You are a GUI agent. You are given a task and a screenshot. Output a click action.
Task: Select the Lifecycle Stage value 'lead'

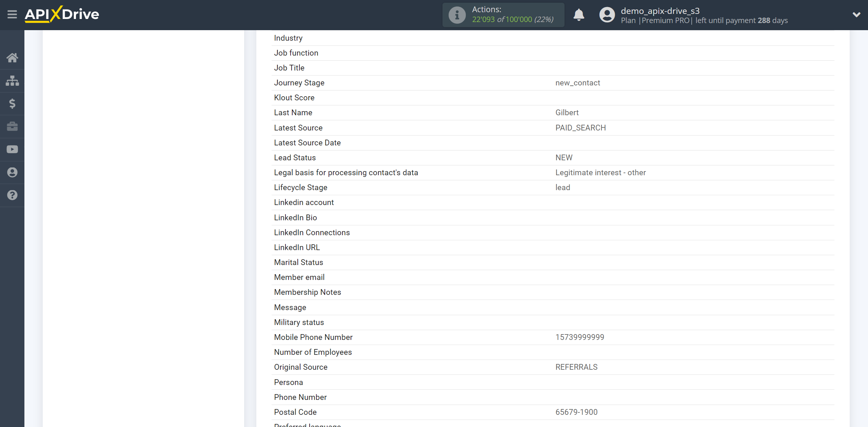click(563, 187)
